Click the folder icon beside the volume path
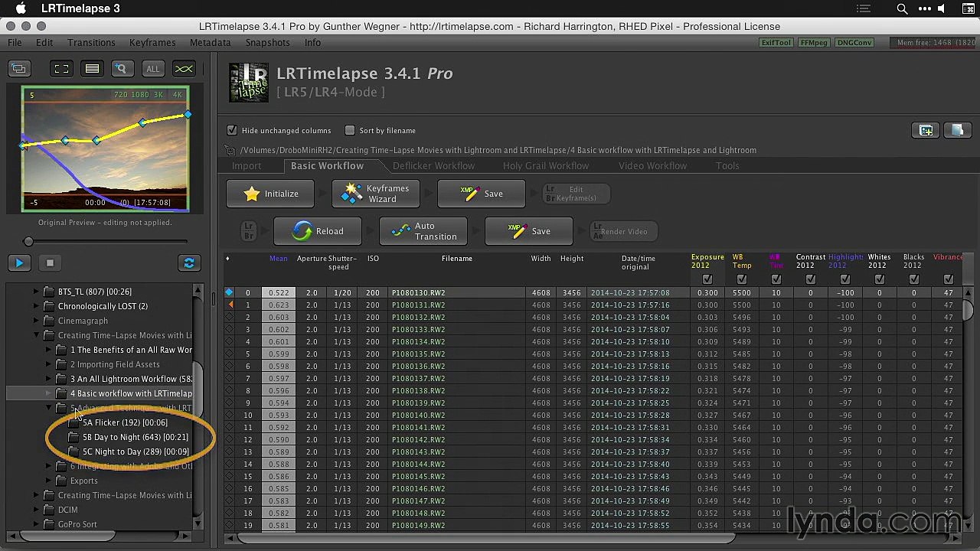This screenshot has height=551, width=980. (230, 150)
